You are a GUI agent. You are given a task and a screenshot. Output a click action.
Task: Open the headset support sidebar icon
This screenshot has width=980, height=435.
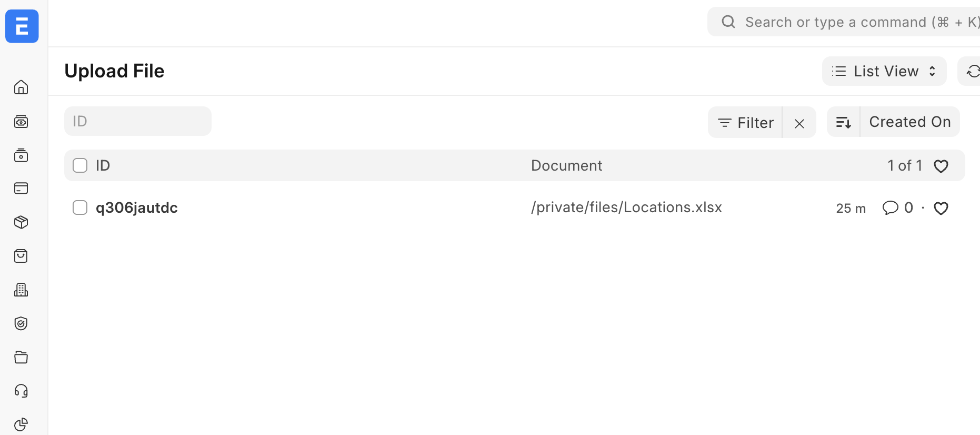pos(21,391)
